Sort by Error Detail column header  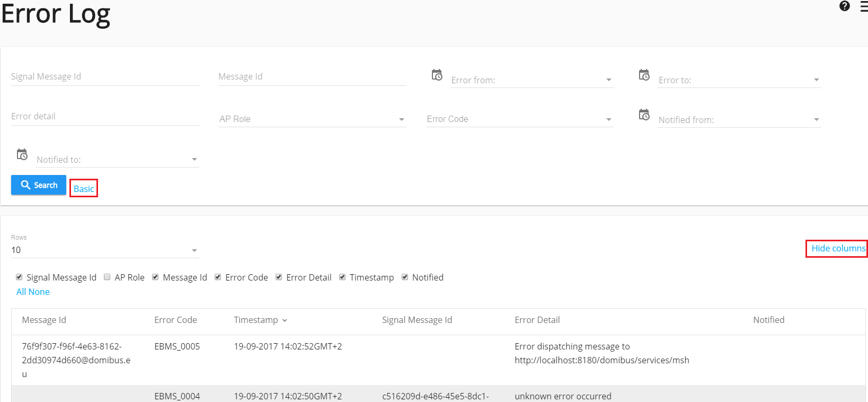537,320
